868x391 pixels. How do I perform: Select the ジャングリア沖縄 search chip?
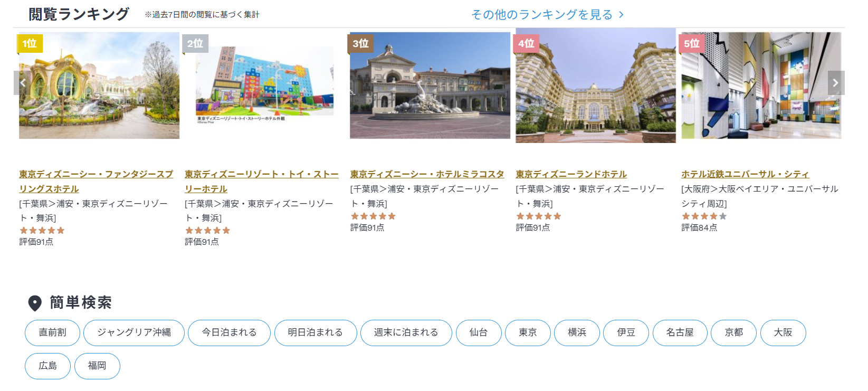(x=134, y=332)
